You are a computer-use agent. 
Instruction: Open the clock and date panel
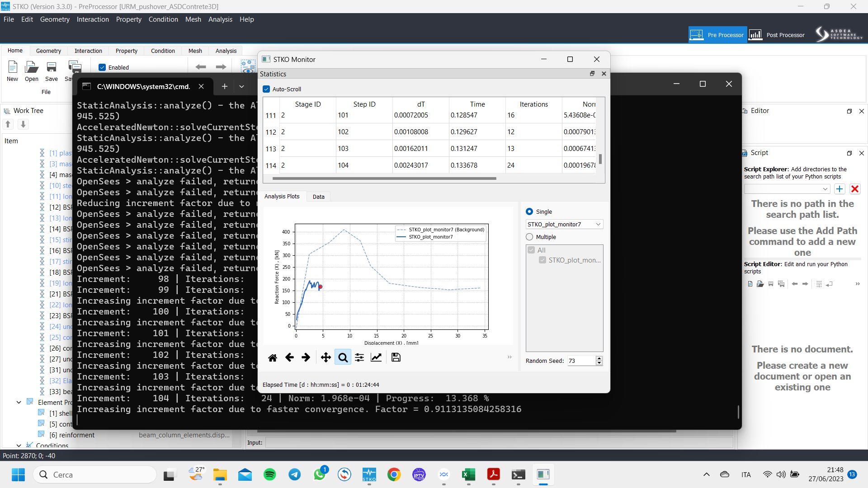826,474
